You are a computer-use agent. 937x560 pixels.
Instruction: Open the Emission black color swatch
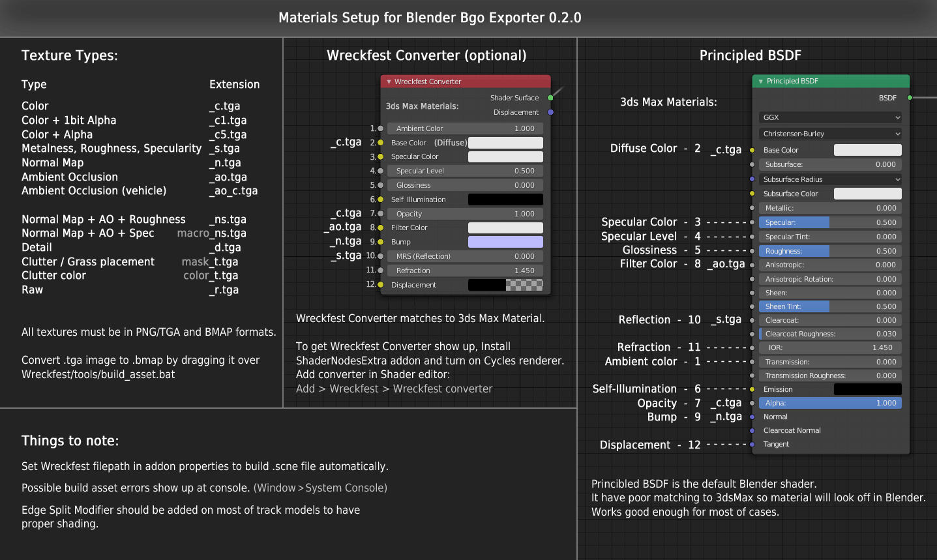[868, 389]
